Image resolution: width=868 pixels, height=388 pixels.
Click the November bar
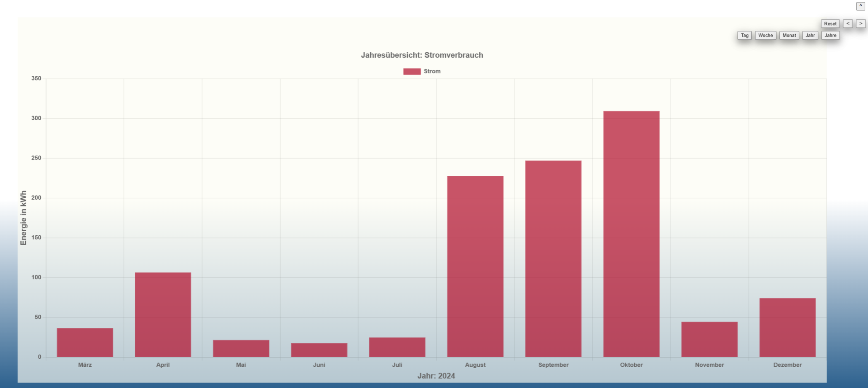(709, 339)
